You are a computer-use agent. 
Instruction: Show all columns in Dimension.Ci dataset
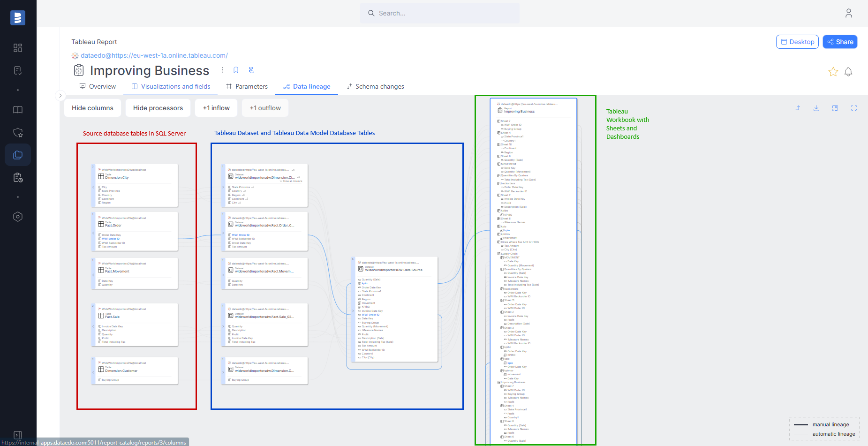pos(291,181)
